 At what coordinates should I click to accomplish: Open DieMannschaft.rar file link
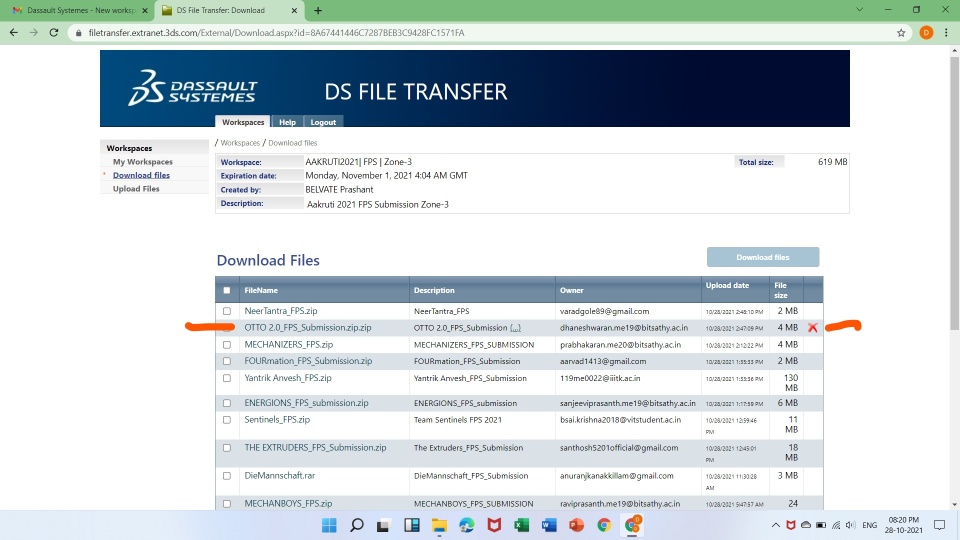280,475
